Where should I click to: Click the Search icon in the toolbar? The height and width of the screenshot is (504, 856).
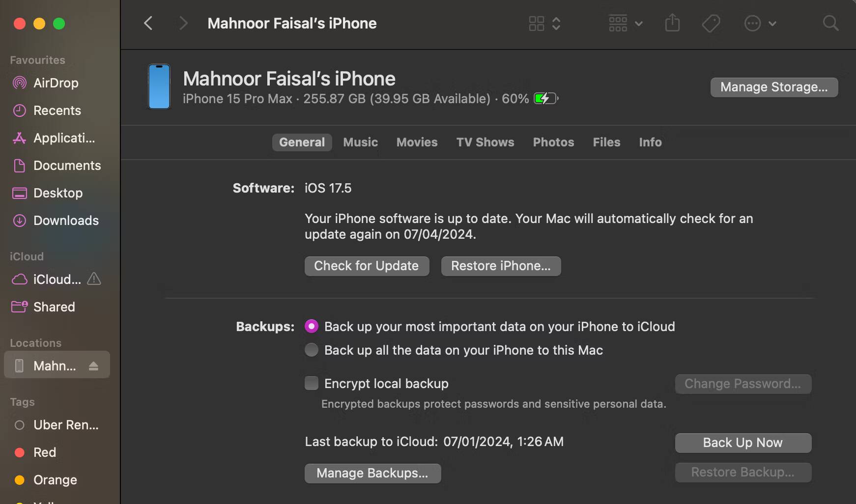pyautogui.click(x=830, y=23)
